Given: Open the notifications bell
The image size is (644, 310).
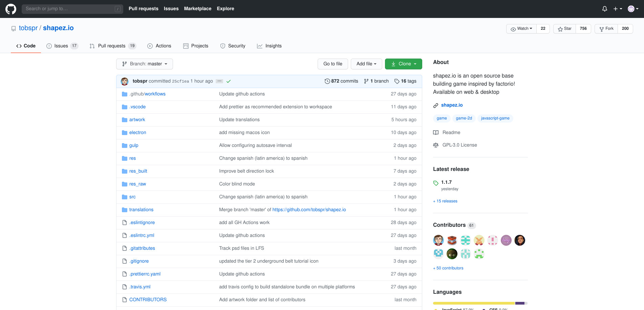Looking at the screenshot, I should (604, 9).
